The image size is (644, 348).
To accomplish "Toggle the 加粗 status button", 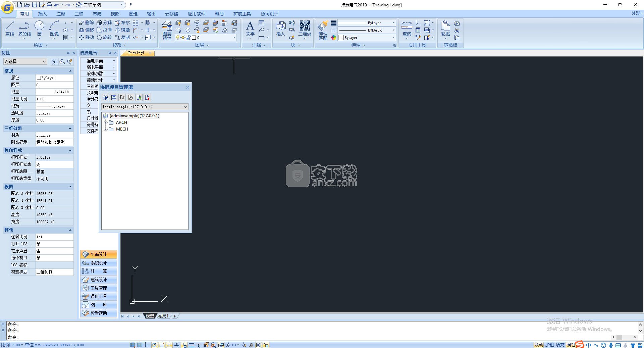I will coord(549,345).
